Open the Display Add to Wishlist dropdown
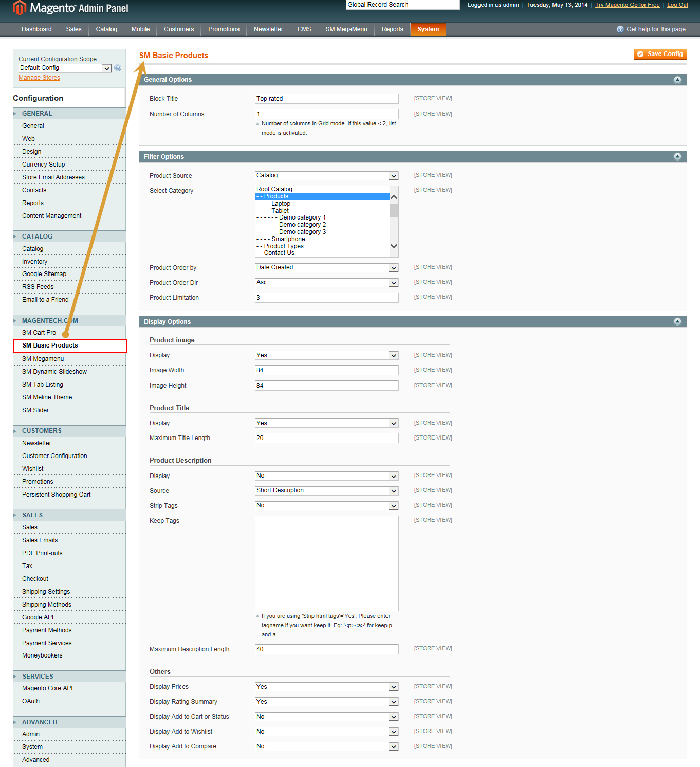Screen dimensions: 700x767 point(326,732)
